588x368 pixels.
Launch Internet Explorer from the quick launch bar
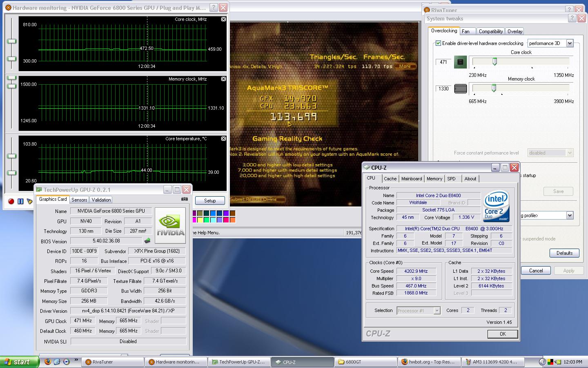tap(57, 361)
